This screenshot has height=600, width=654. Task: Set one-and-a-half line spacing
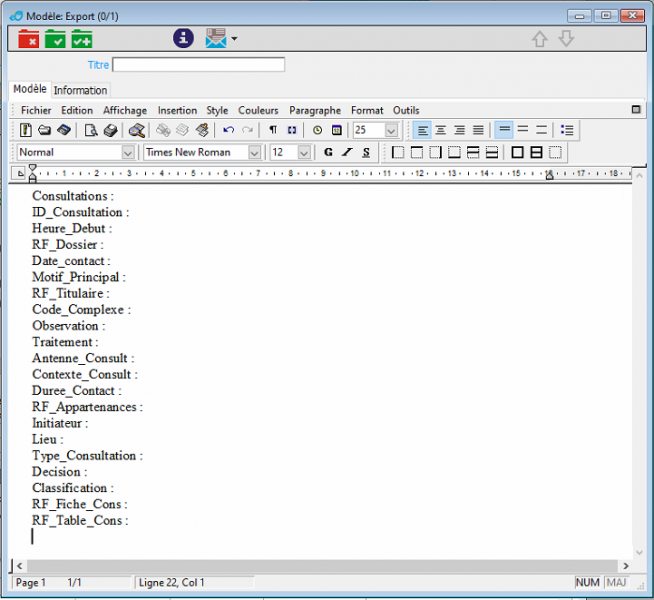(x=523, y=130)
